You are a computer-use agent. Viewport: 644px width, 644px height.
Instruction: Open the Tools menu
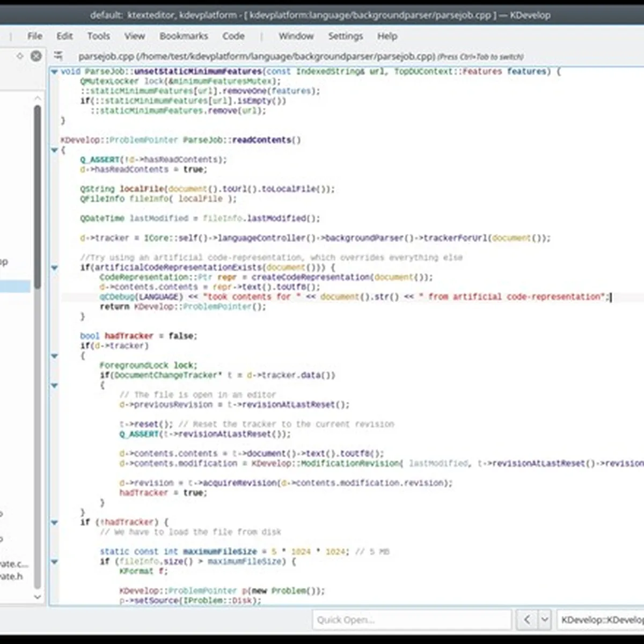point(98,36)
